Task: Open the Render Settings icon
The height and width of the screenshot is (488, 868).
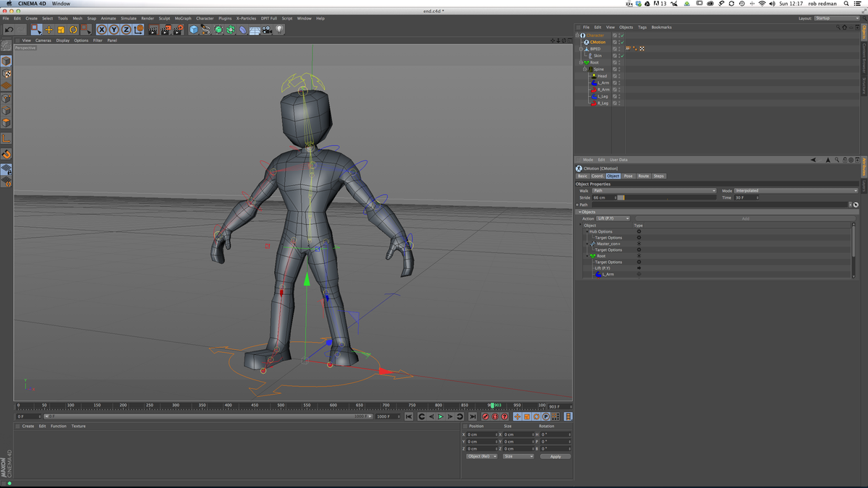Action: [x=177, y=29]
